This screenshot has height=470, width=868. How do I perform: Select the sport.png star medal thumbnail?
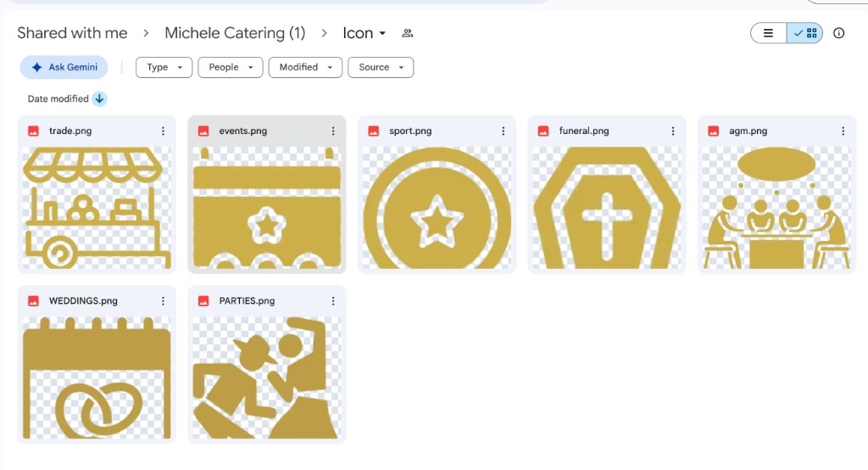click(x=437, y=208)
